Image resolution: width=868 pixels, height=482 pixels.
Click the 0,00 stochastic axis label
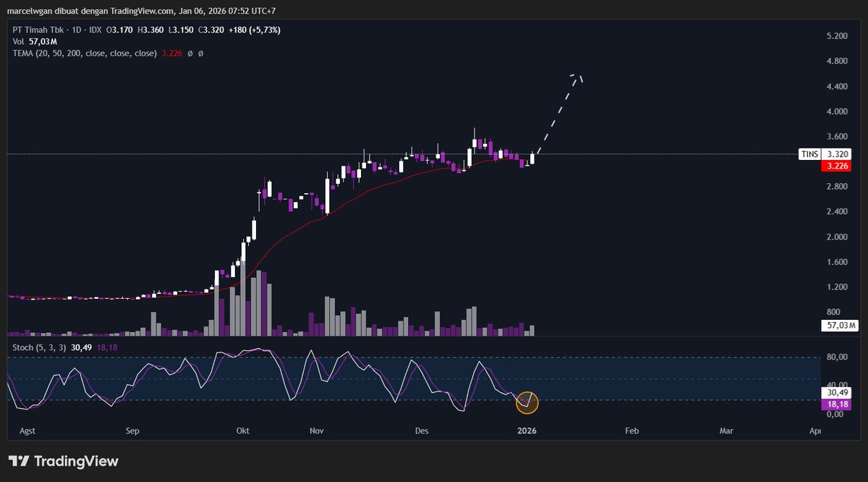coord(833,414)
